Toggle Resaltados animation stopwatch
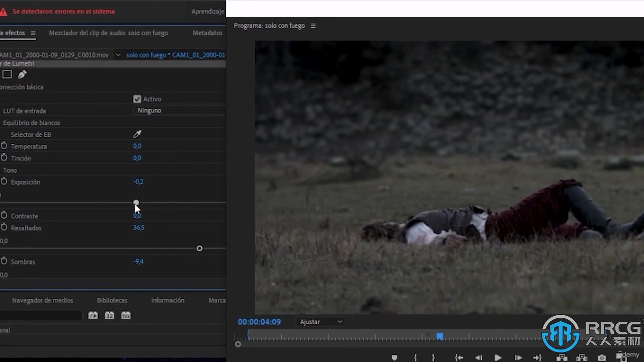 4,227
